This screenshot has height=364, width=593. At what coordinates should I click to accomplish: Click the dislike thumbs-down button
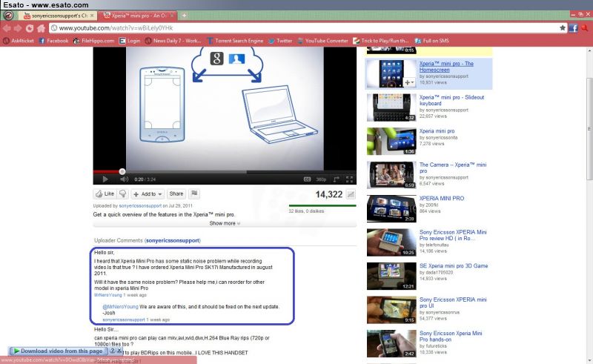tap(123, 193)
